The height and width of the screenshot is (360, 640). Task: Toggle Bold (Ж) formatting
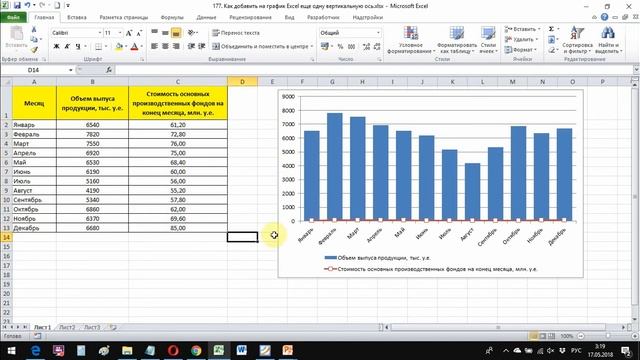[x=56, y=47]
